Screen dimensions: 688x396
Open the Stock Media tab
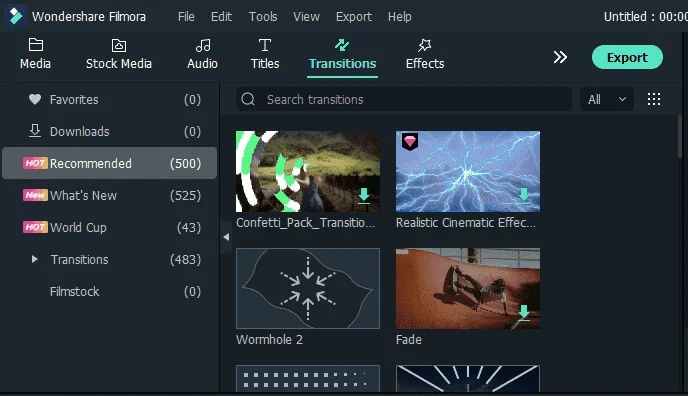pyautogui.click(x=119, y=54)
